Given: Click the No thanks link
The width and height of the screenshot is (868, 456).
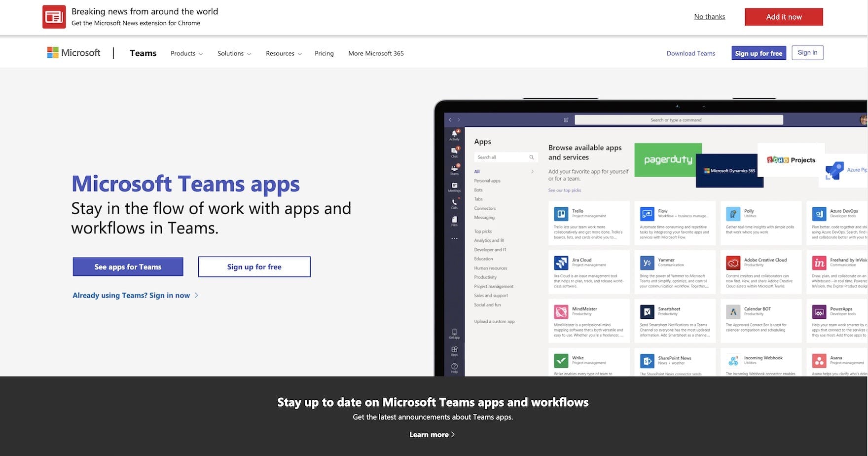Looking at the screenshot, I should click(709, 16).
